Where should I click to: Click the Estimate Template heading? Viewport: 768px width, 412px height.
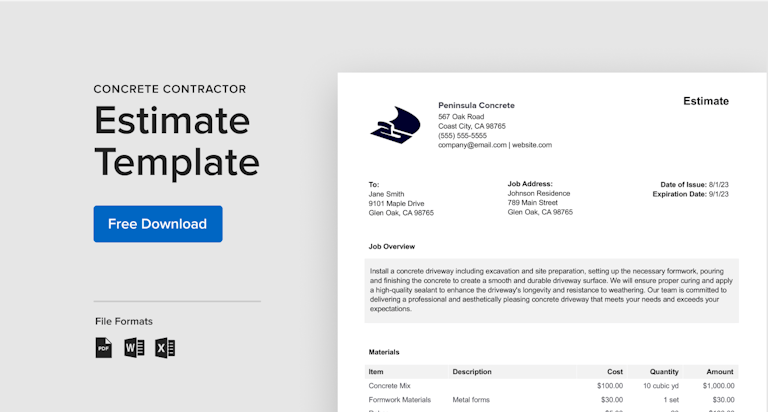point(176,141)
